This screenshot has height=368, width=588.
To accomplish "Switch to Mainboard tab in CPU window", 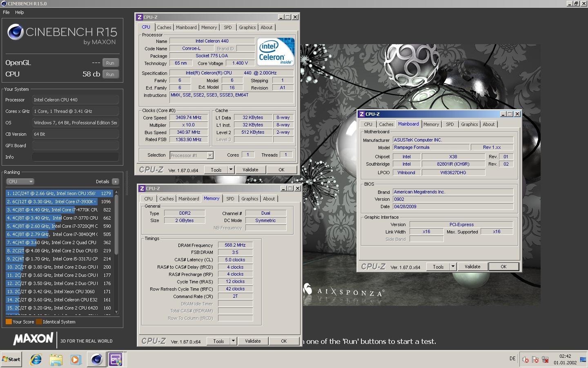I will [186, 27].
